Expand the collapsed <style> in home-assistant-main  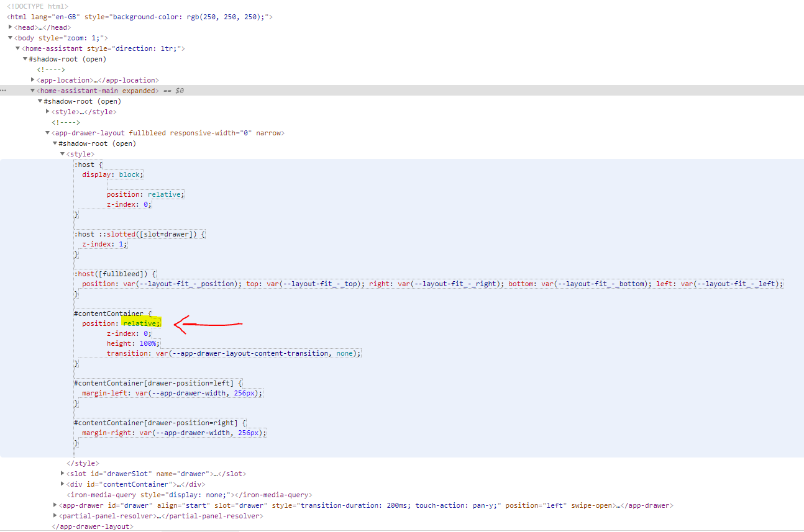click(x=47, y=111)
